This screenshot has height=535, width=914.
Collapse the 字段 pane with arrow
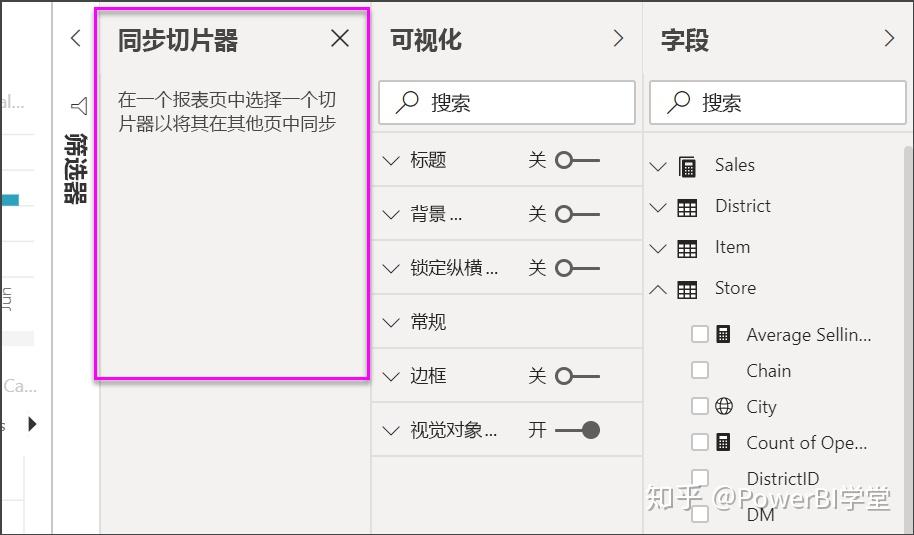[889, 38]
